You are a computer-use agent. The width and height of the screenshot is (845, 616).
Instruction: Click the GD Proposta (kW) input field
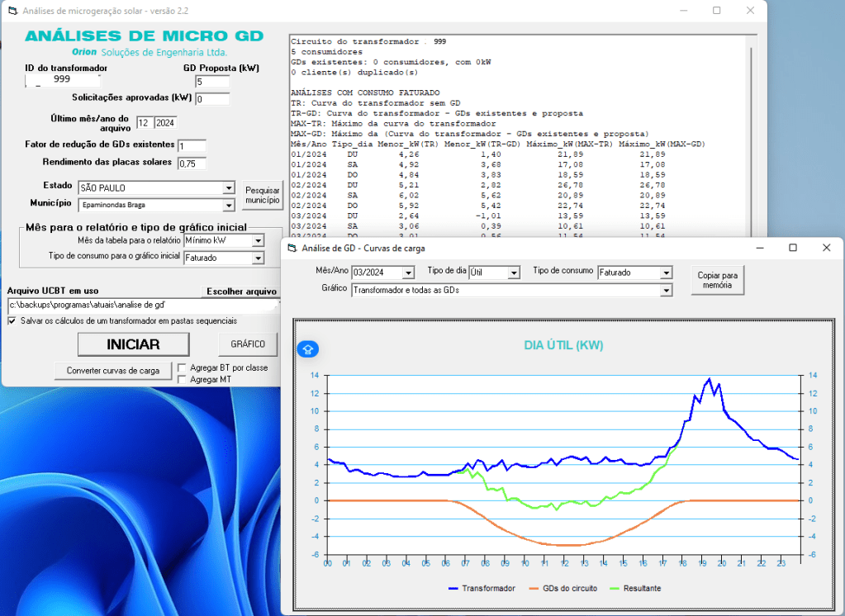pos(212,82)
